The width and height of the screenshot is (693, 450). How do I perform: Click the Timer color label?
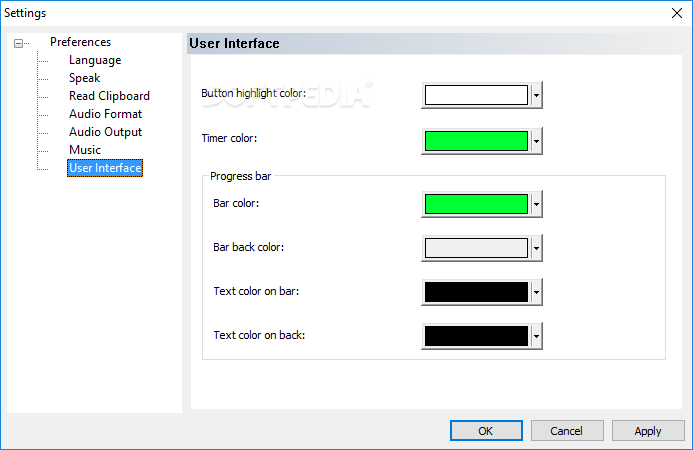click(229, 138)
